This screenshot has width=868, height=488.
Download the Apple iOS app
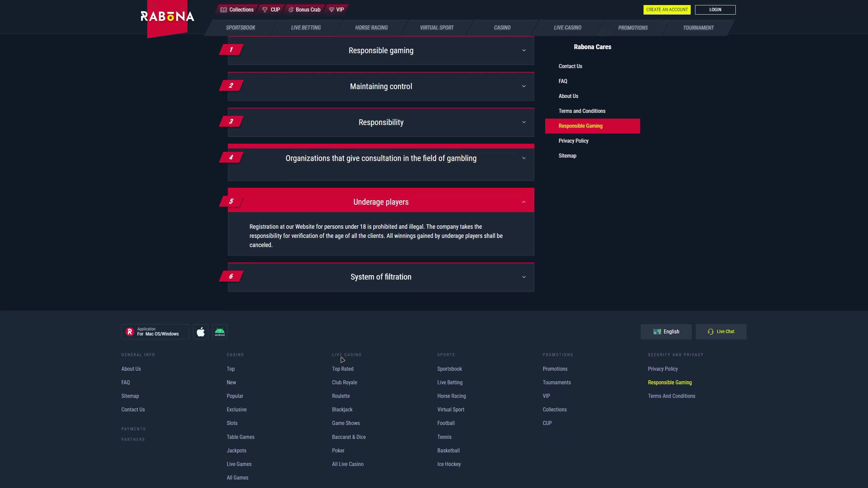click(x=201, y=332)
